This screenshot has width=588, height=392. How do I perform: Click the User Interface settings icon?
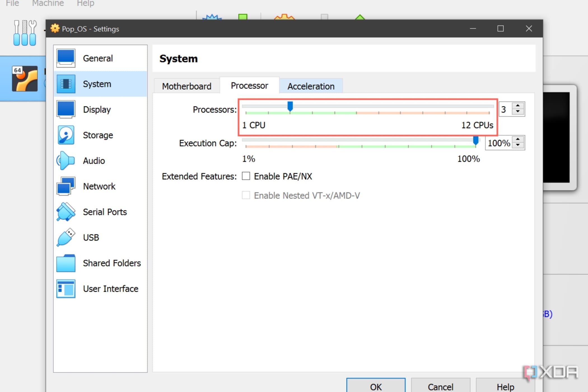[x=66, y=289]
